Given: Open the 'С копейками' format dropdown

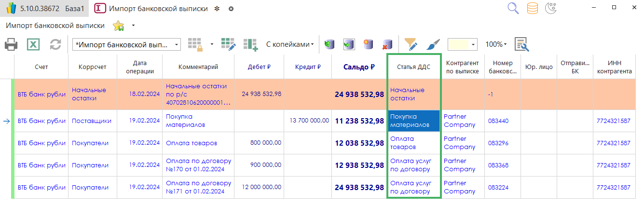Looking at the screenshot, I should [289, 44].
